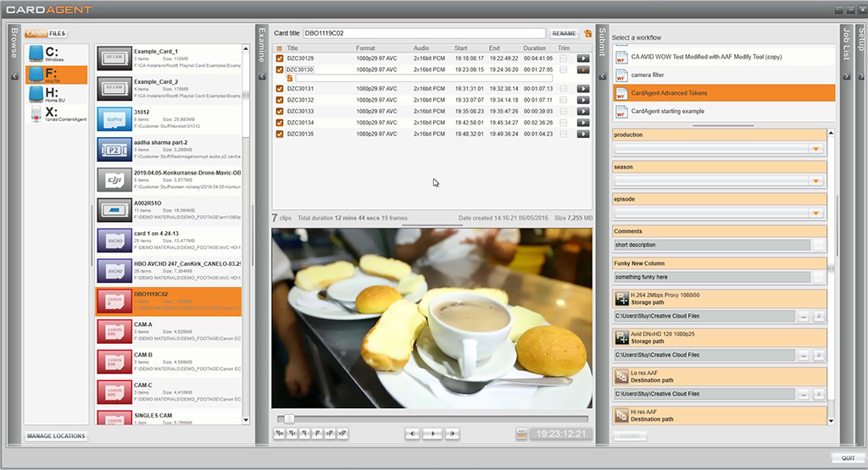Screen dimensions: 868x470
Task: Open the season dropdown
Action: click(816, 181)
